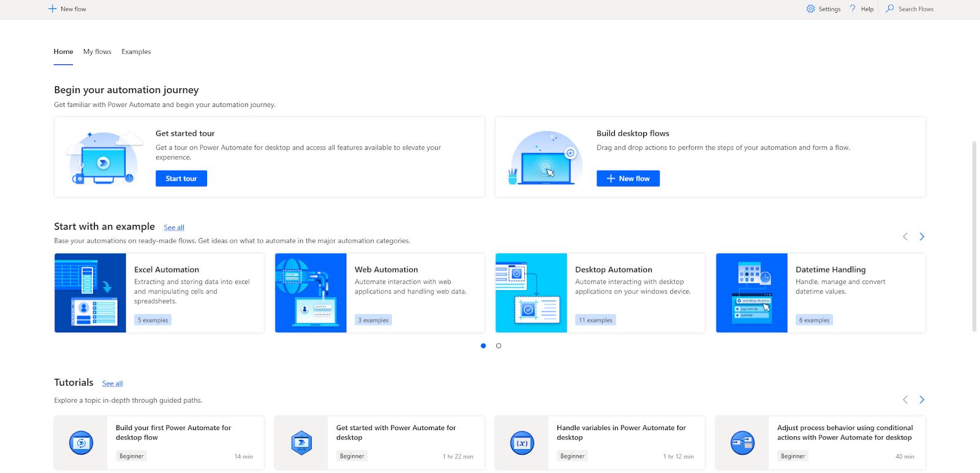Click the Build desktop flows illustration
The height and width of the screenshot is (473, 980).
coord(545,157)
